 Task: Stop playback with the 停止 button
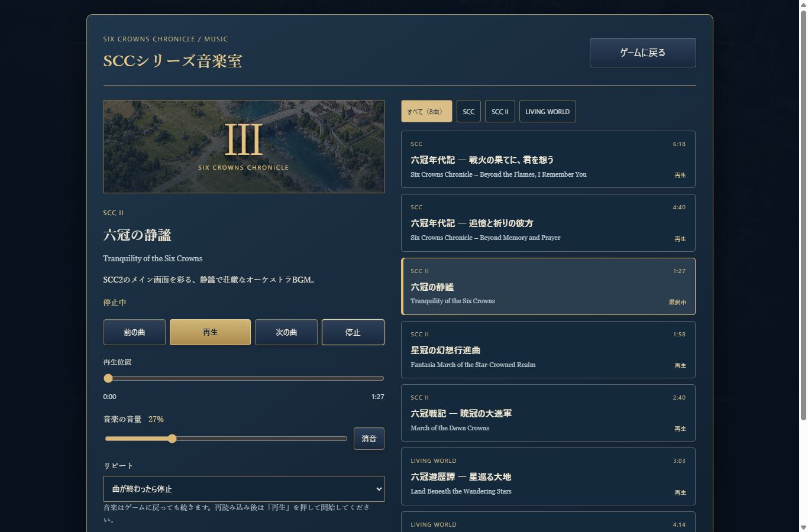coord(353,332)
